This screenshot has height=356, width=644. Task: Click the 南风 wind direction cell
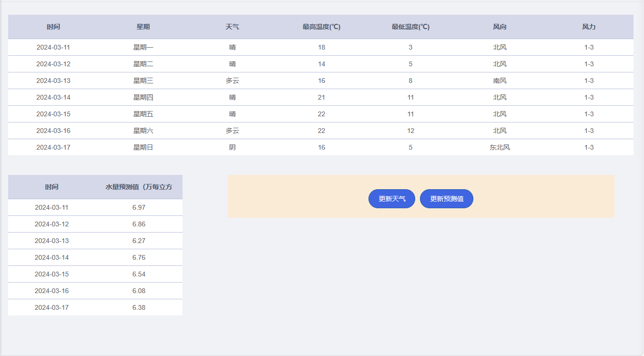(500, 81)
